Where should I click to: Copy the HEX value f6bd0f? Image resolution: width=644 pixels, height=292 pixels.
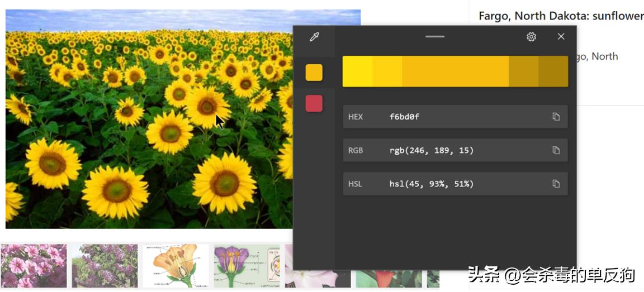coord(556,117)
